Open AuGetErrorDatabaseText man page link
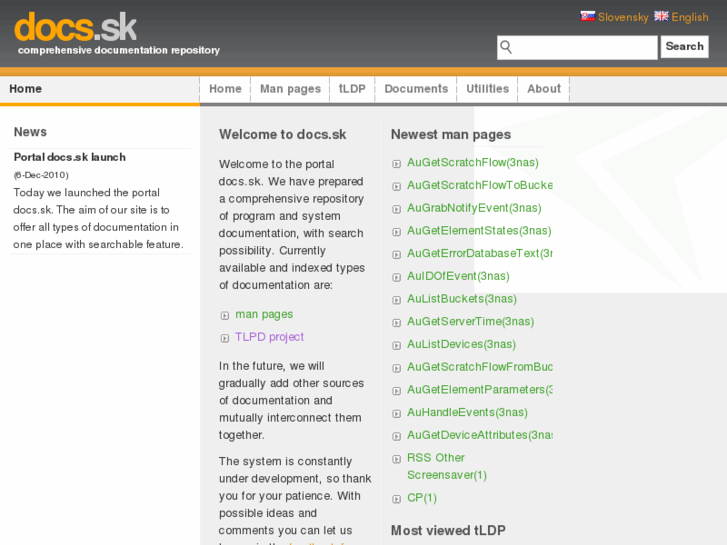Viewport: 727px width, 545px height. pyautogui.click(x=479, y=253)
